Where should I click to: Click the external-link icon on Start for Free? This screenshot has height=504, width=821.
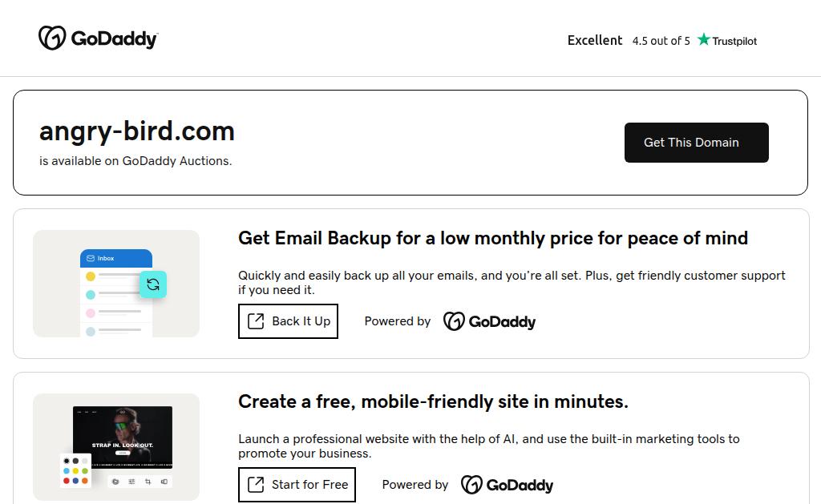click(256, 484)
